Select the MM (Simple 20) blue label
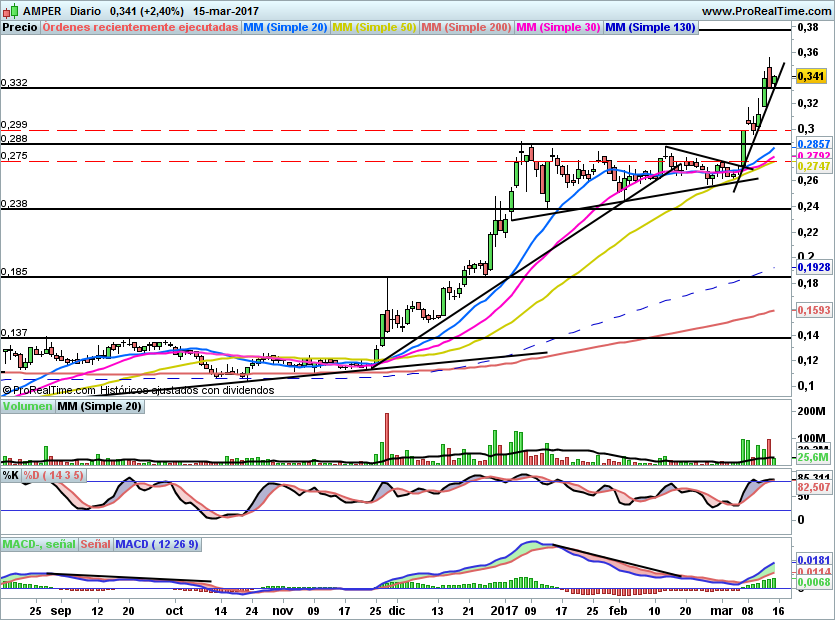835x620 pixels. pyautogui.click(x=285, y=27)
